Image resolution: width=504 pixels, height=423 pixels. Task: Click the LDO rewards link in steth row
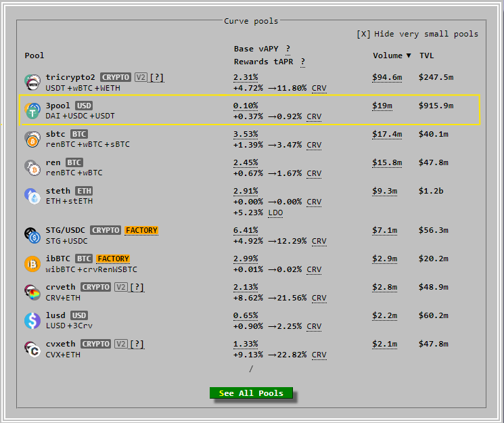(x=275, y=213)
